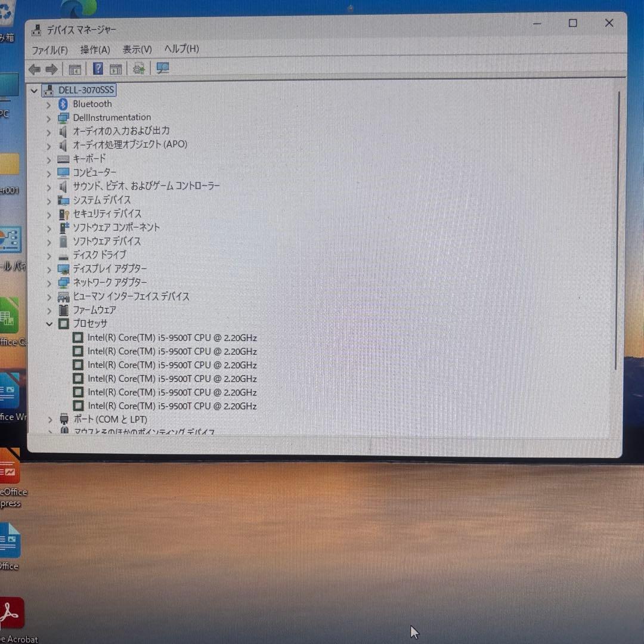The image size is (644, 644).
Task: Select the キーボード device category
Action: point(89,159)
